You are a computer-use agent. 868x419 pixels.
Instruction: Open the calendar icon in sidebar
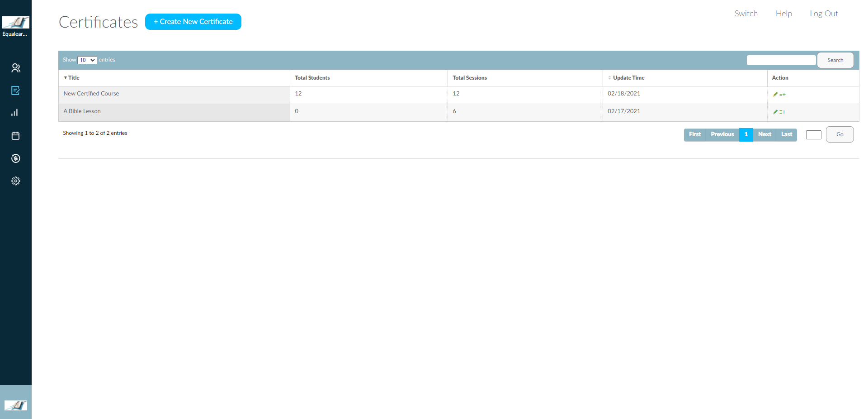point(15,136)
